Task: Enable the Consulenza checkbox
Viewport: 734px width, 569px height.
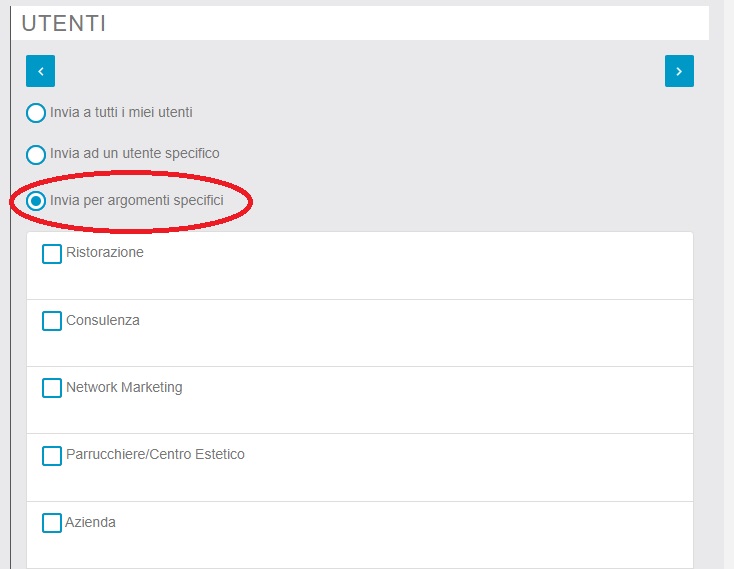Action: point(52,321)
